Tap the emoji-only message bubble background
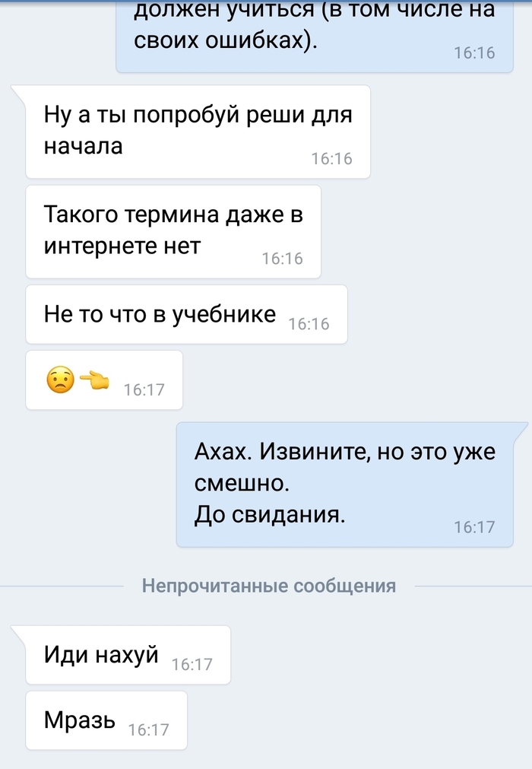The width and height of the screenshot is (532, 769). (x=104, y=380)
